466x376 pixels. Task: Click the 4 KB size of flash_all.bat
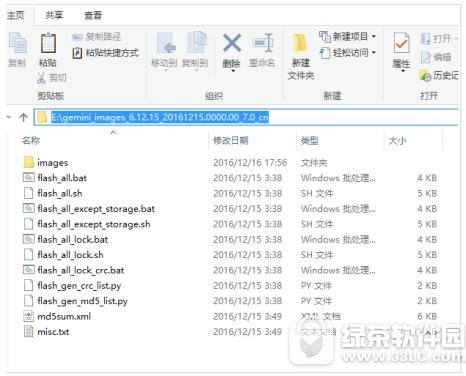click(x=427, y=178)
